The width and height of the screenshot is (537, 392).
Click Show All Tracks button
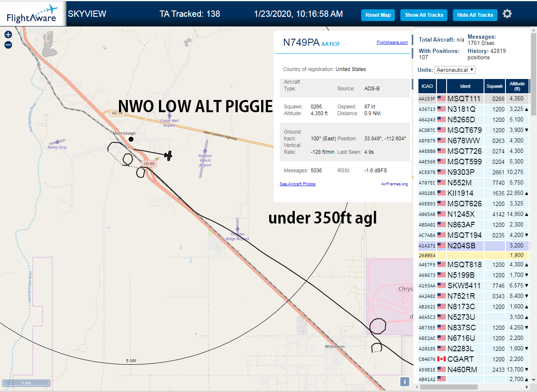[424, 15]
